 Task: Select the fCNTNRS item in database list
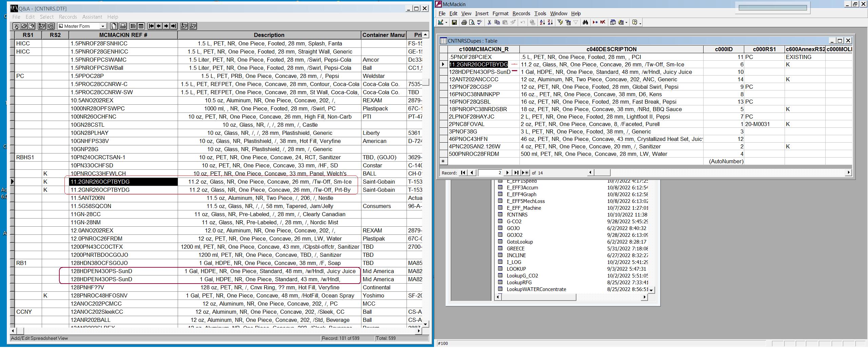(x=517, y=215)
